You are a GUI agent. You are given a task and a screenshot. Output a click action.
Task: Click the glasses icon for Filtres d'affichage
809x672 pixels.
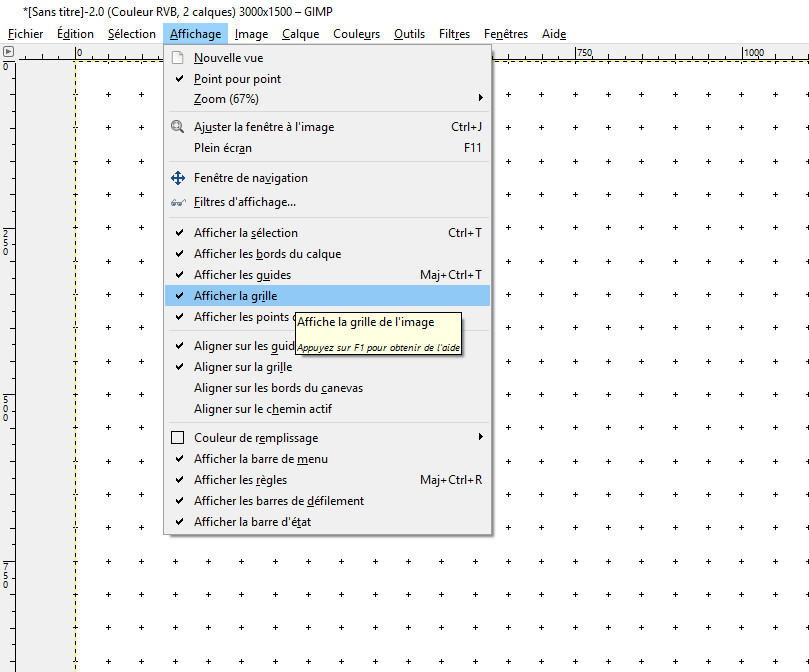177,202
